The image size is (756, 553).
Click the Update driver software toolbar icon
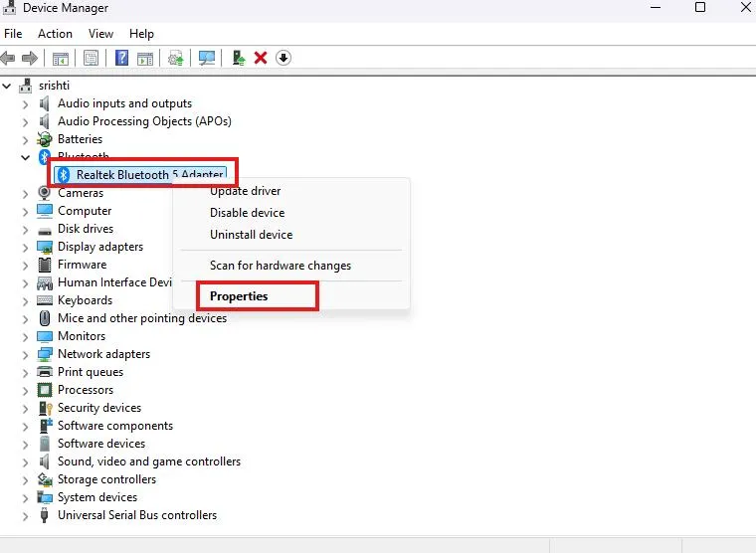(176, 59)
